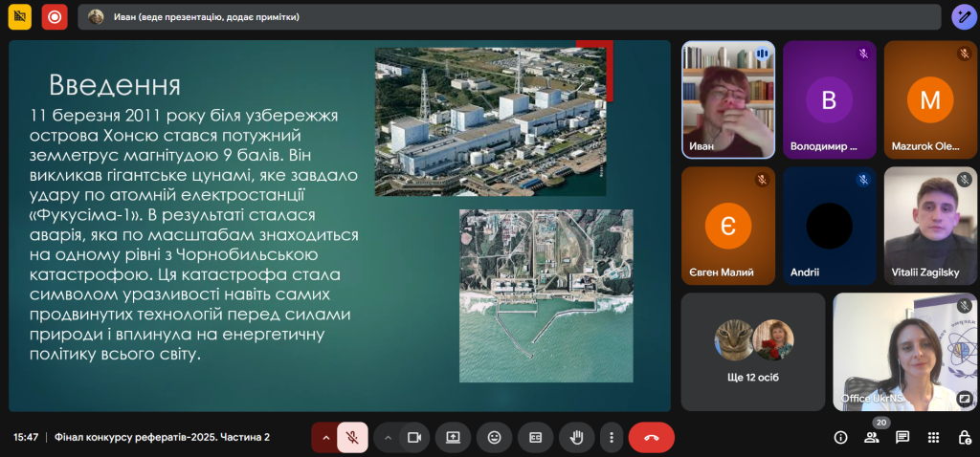
Task: Click the present screen icon
Action: click(453, 437)
